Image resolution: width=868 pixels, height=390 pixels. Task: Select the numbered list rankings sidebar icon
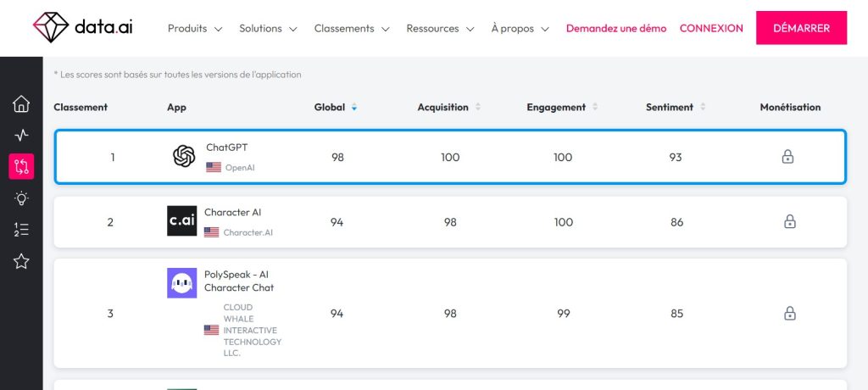[x=21, y=230]
